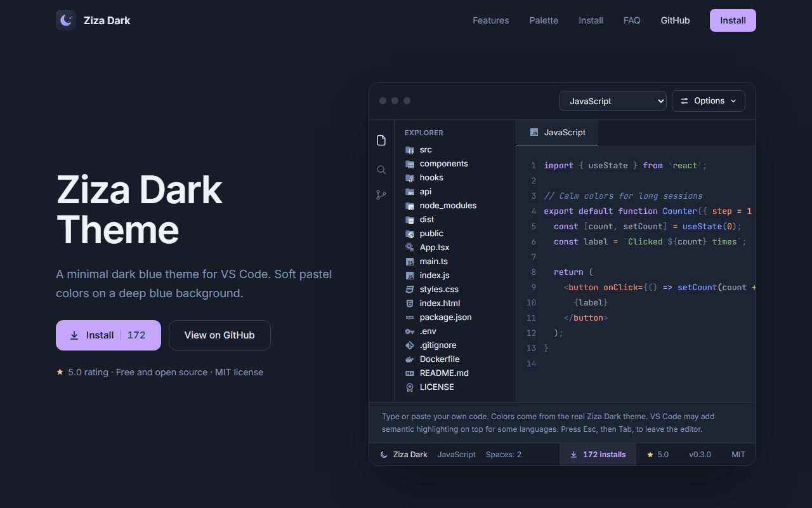This screenshot has width=812, height=508.
Task: Open the Search magnifier icon in activity bar
Action: click(381, 170)
